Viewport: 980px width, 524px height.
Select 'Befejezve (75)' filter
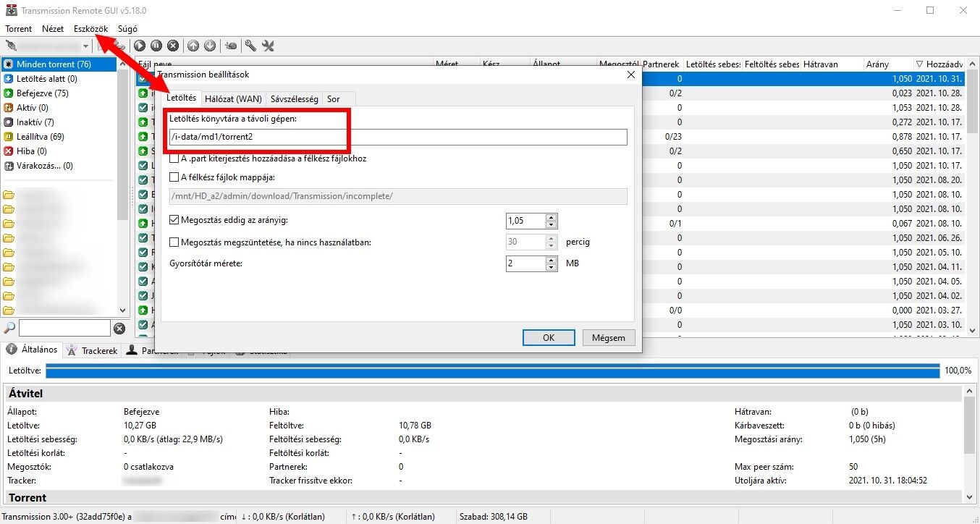pyautogui.click(x=59, y=93)
